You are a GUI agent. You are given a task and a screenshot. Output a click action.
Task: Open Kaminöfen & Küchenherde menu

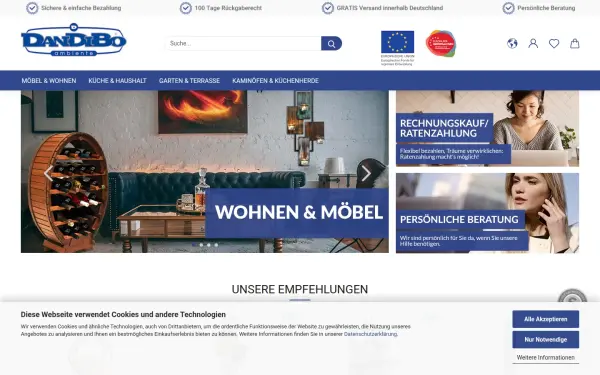[x=276, y=81]
